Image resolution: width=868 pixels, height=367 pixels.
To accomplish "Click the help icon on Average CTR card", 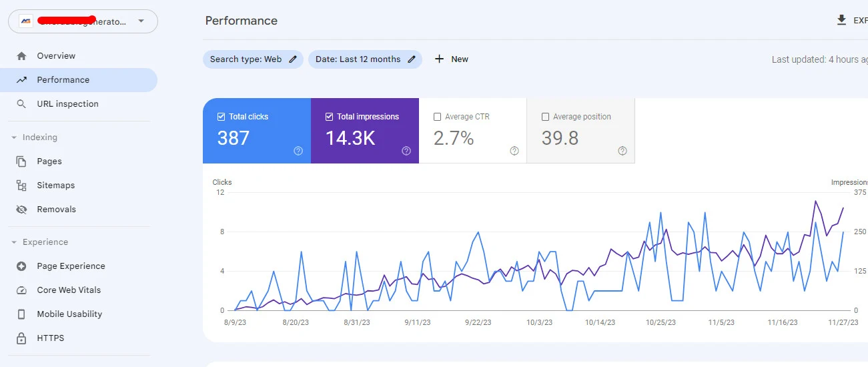I will 514,151.
